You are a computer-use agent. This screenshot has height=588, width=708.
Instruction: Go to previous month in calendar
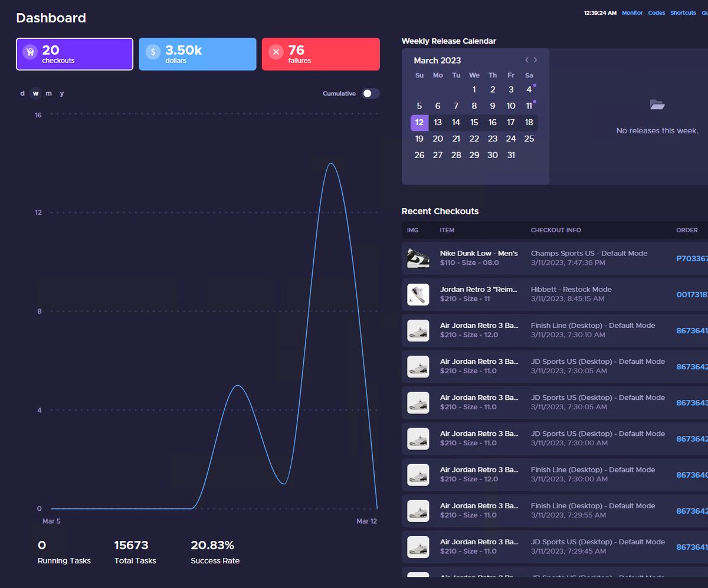click(527, 60)
